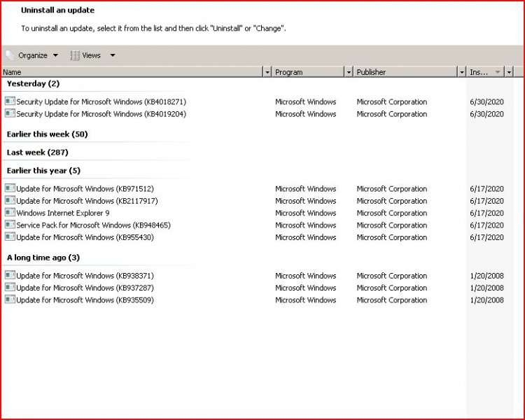
Task: Click the KB938371 update icon
Action: (10, 276)
